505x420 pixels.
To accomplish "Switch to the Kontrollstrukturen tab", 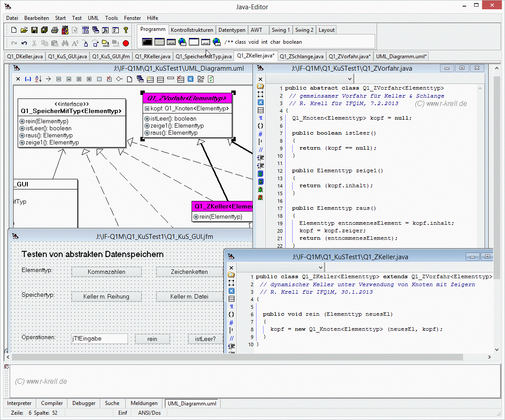I will pyautogui.click(x=192, y=30).
